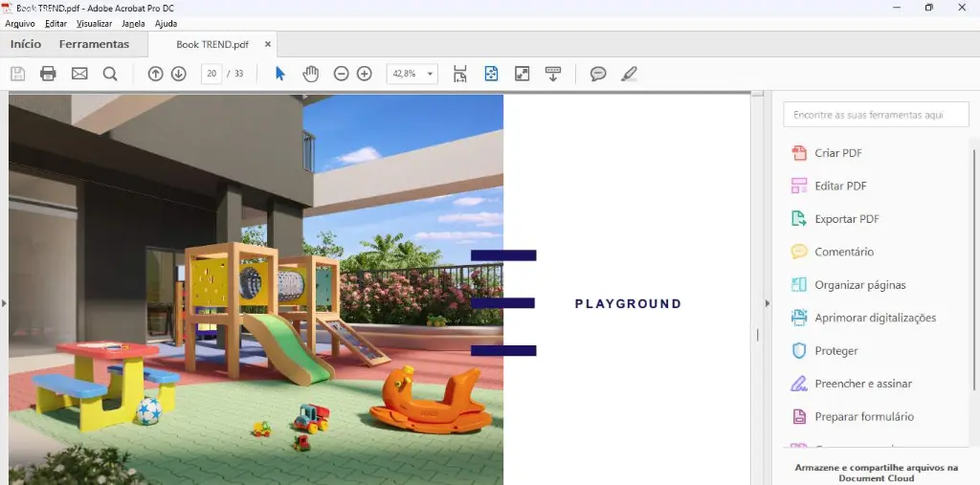Click Editar PDF tool
Screen dimensions: 980x485
840,186
